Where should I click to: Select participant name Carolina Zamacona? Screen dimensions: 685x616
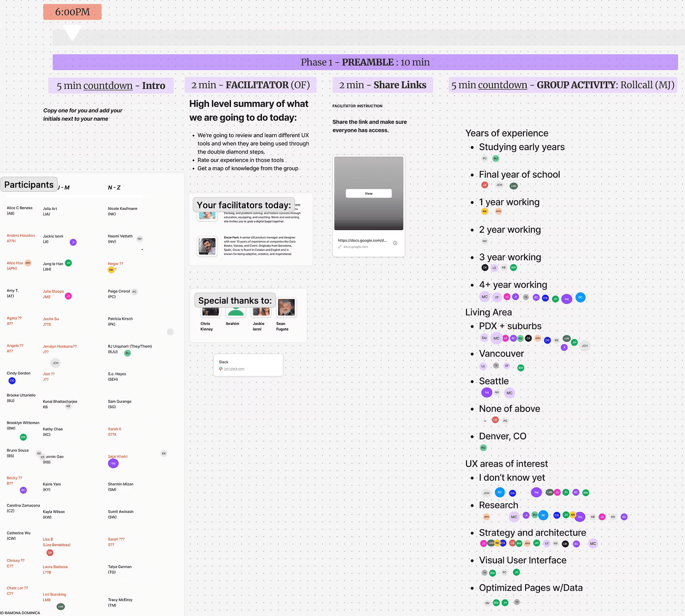[x=23, y=505]
